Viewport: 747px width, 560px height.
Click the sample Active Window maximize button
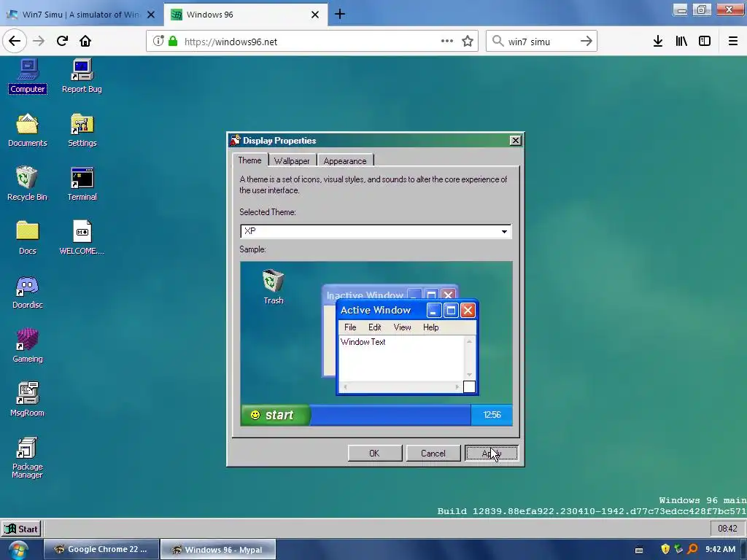451,311
